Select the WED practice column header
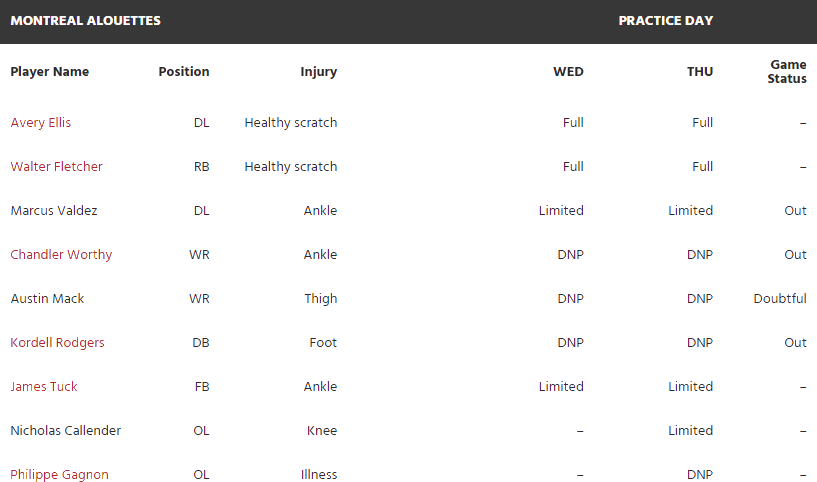The width and height of the screenshot is (817, 482). pos(568,71)
